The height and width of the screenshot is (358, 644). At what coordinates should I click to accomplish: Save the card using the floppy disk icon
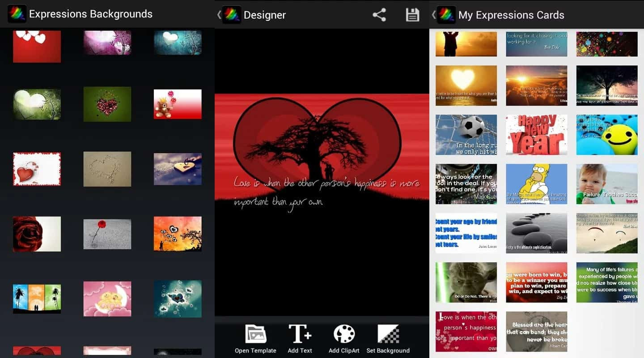click(x=412, y=15)
